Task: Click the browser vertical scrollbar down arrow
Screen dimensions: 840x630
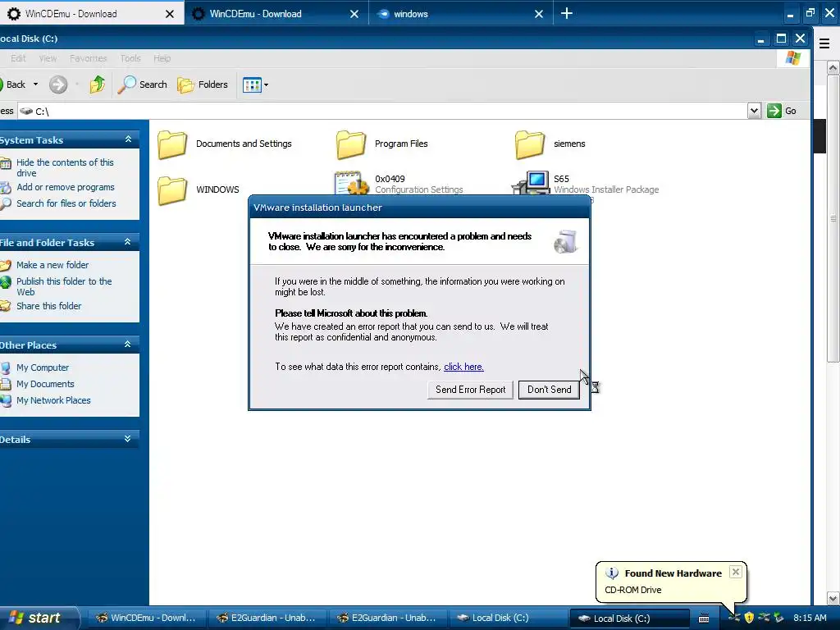Action: click(x=833, y=598)
